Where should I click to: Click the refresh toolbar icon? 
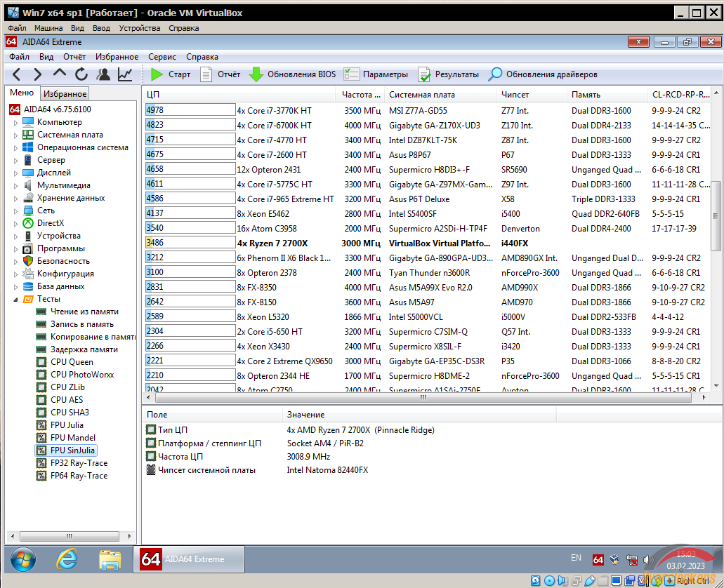[81, 74]
